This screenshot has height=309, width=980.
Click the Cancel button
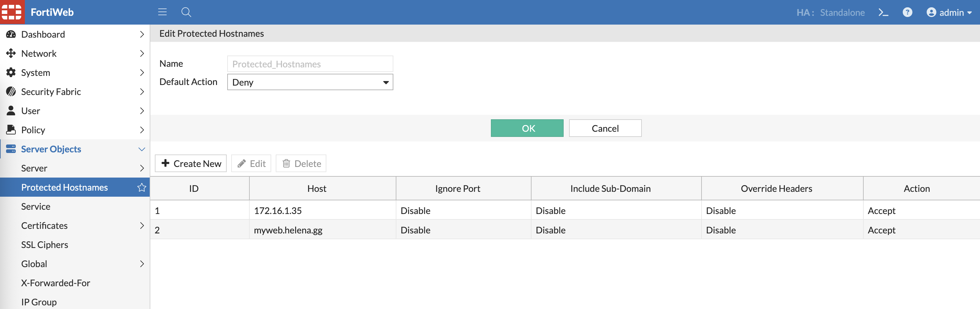coord(605,128)
